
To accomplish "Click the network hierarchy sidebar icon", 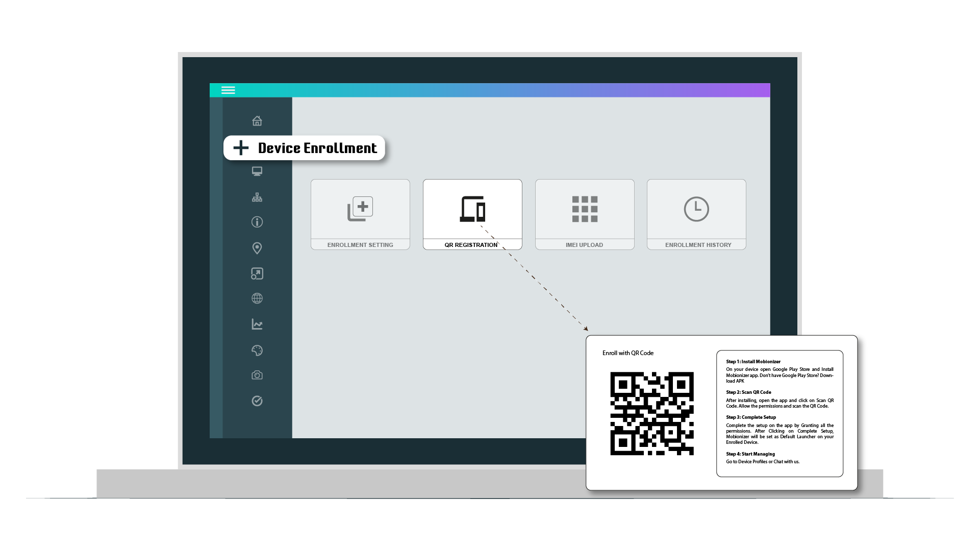I will coord(257,197).
